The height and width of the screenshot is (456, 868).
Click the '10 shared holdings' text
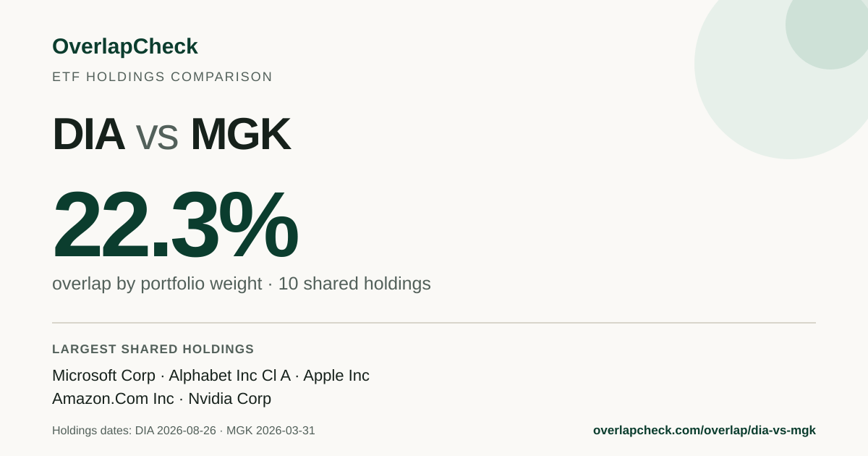pos(354,284)
